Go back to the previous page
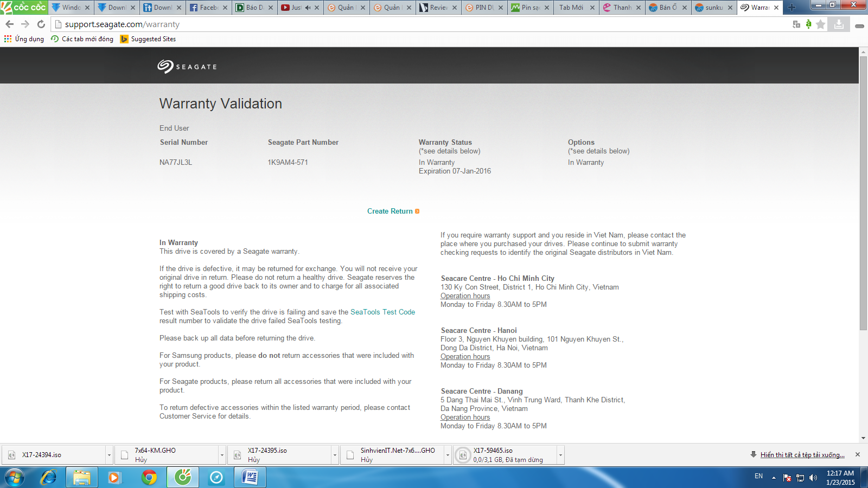868x488 pixels. tap(9, 24)
